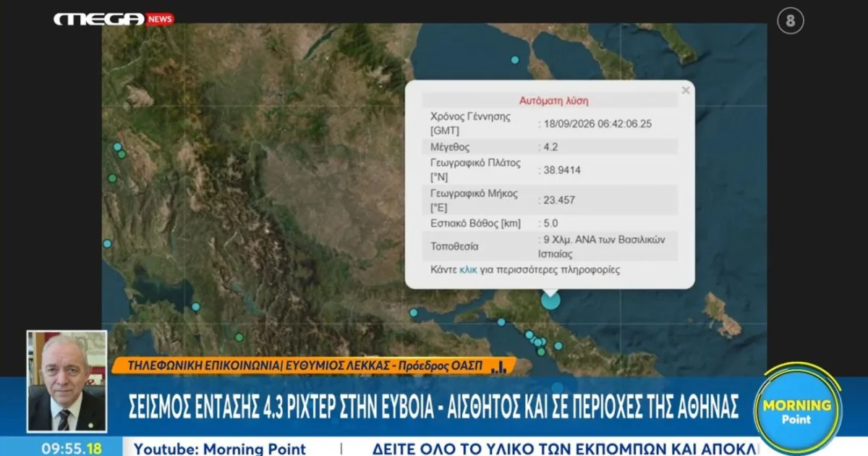Close the earthquake info popup
This screenshot has height=456, width=868.
pyautogui.click(x=686, y=90)
